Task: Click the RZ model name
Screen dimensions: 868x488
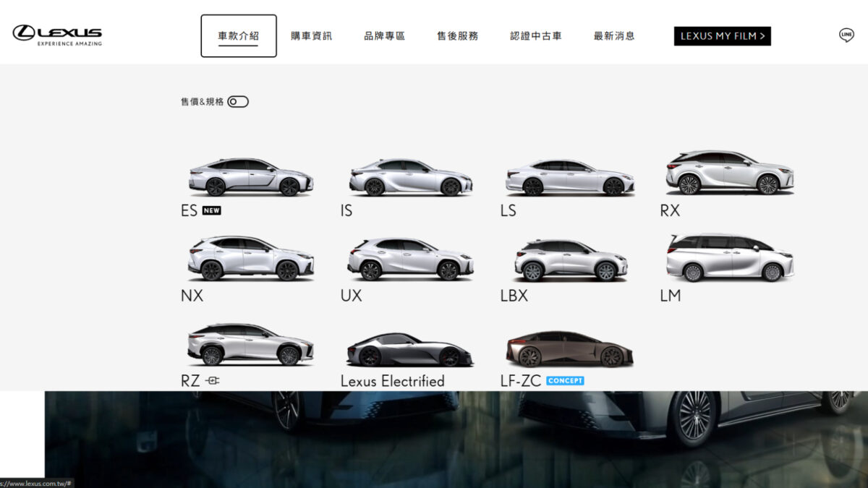Action: tap(190, 381)
